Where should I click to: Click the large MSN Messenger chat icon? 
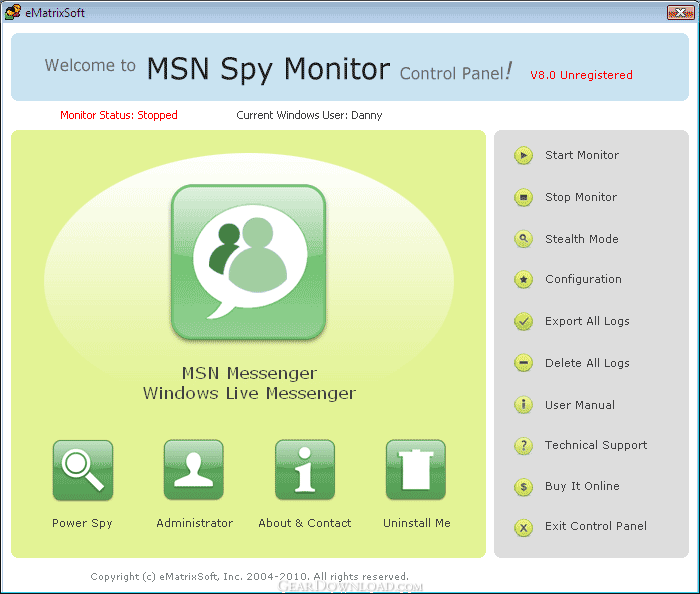(249, 262)
